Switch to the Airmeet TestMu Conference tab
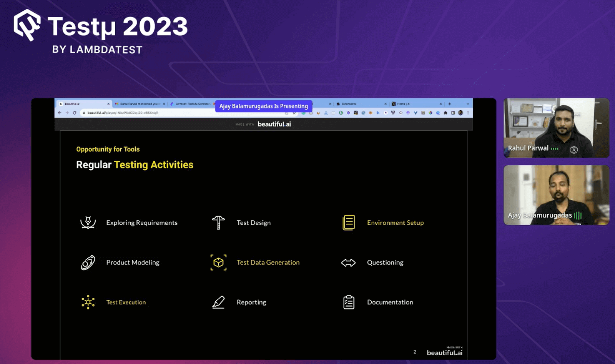The height and width of the screenshot is (364, 615). (x=192, y=104)
